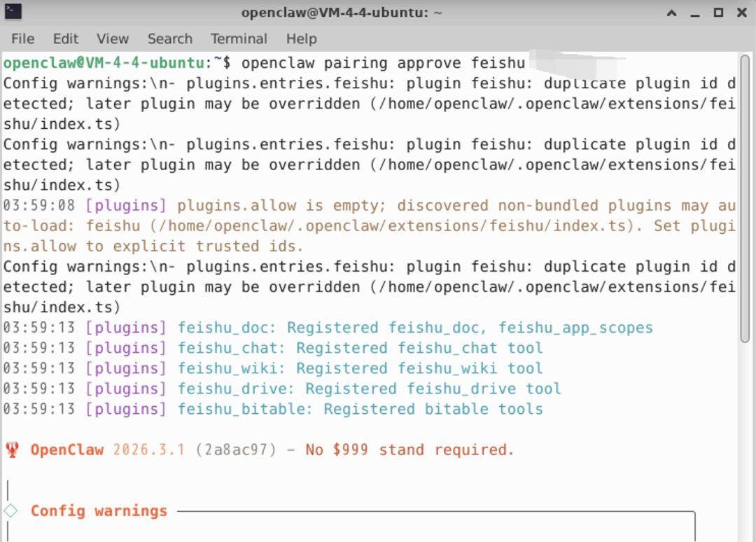Open the Help menu
The height and width of the screenshot is (542, 756).
pos(301,39)
